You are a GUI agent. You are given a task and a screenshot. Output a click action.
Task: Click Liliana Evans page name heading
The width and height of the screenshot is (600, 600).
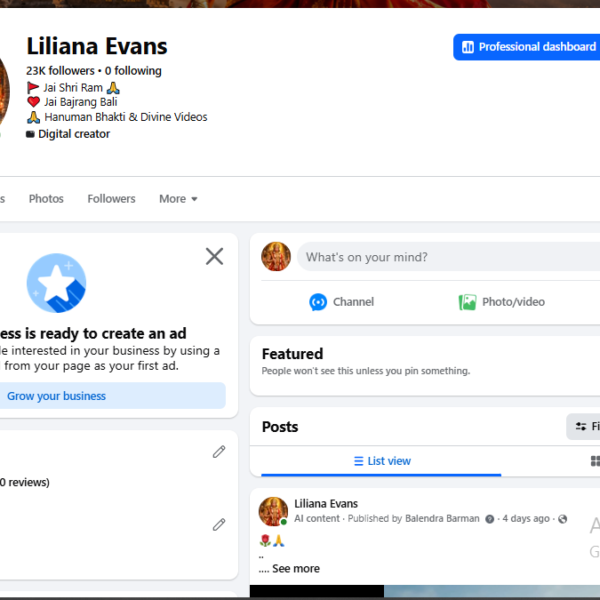(x=97, y=46)
